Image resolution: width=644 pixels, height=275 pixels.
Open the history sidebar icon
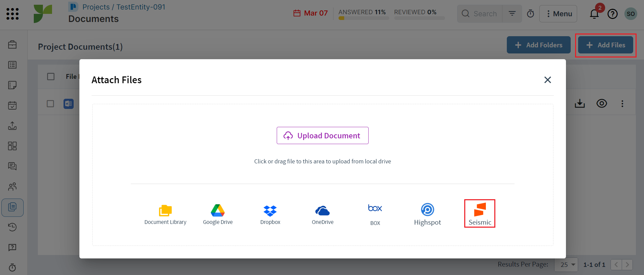point(13,227)
